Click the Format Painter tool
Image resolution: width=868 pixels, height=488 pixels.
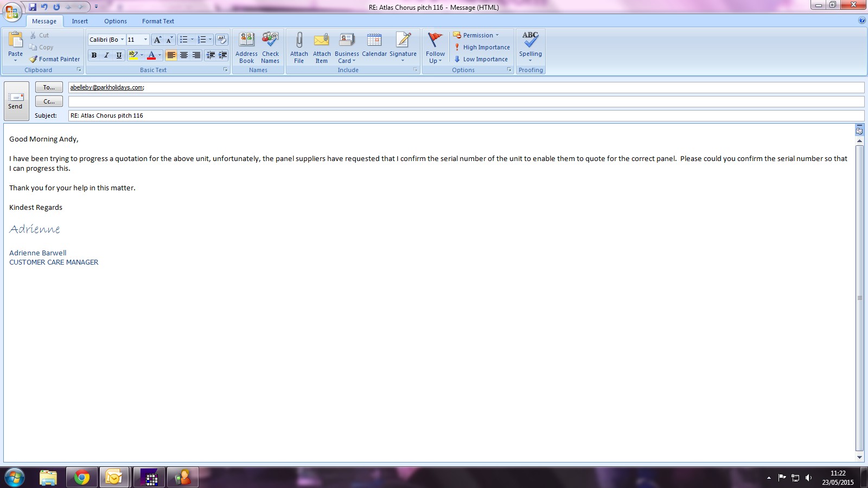tap(55, 59)
